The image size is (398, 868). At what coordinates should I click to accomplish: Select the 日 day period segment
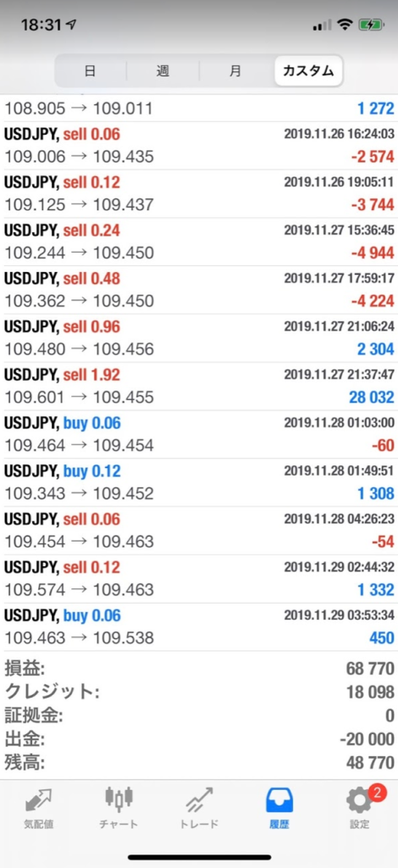pos(90,71)
